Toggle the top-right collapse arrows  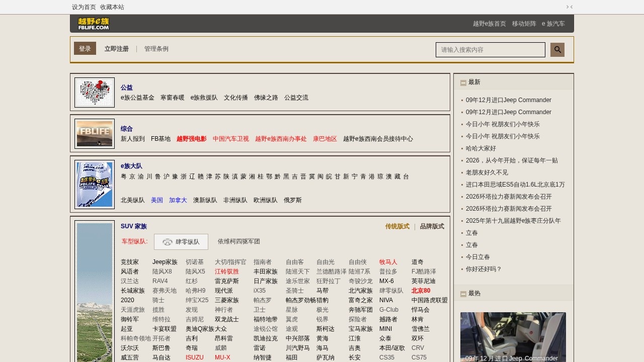tap(570, 7)
